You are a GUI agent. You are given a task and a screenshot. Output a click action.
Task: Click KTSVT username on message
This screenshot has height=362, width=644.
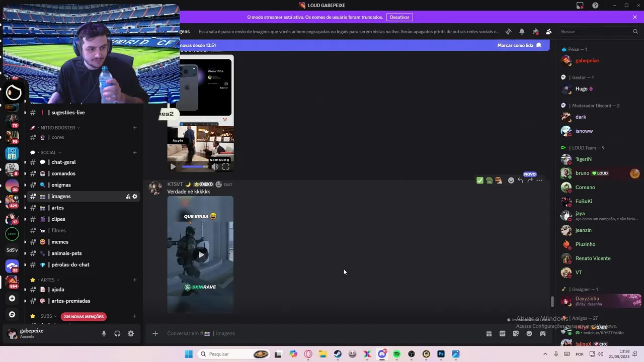point(175,185)
